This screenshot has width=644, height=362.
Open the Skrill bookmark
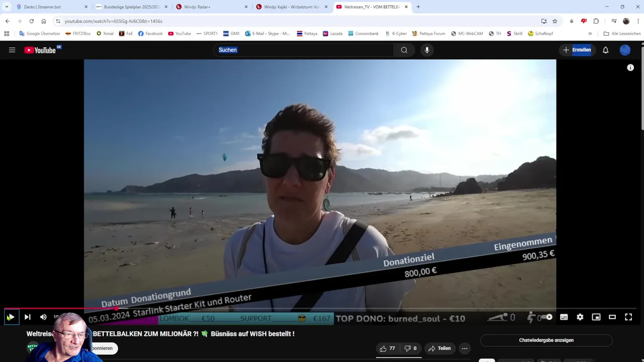coord(514,34)
